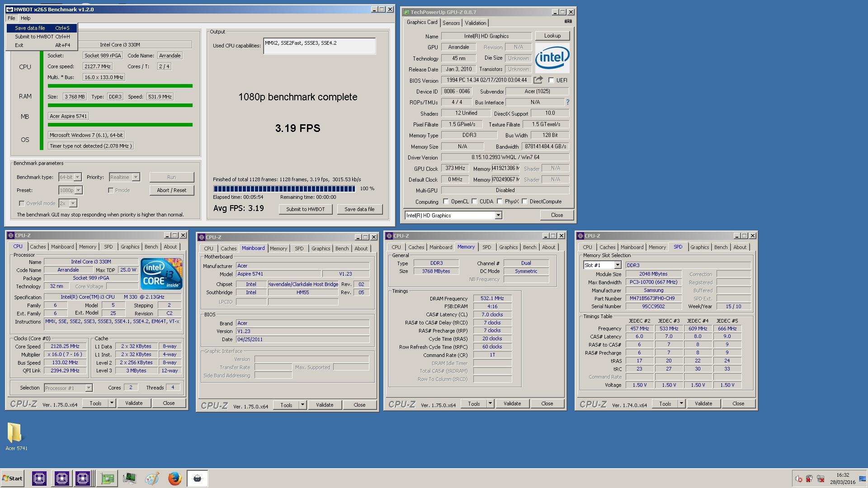Toggle the UEFI checkbox in GPU-Z
The image size is (868, 488).
[551, 80]
